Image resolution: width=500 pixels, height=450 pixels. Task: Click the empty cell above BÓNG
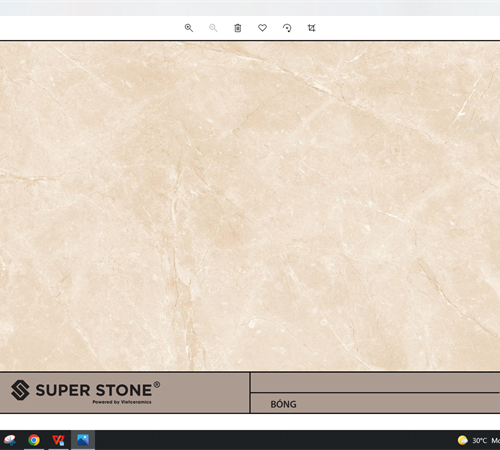375,382
